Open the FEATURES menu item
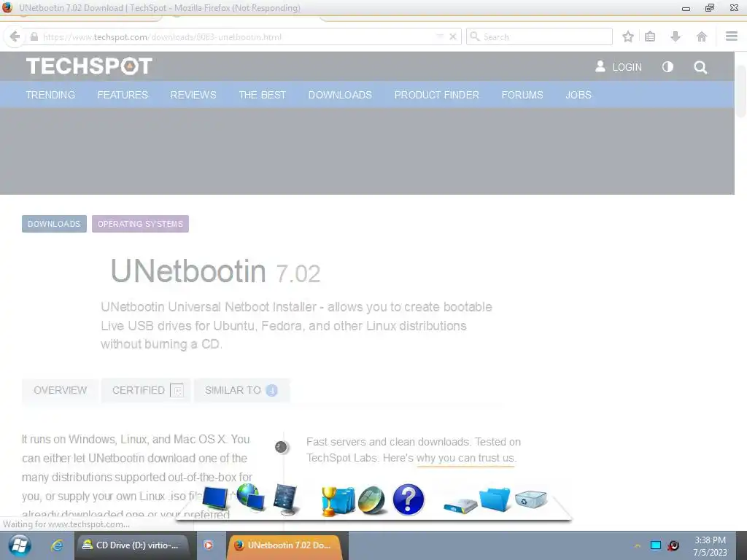 [123, 95]
